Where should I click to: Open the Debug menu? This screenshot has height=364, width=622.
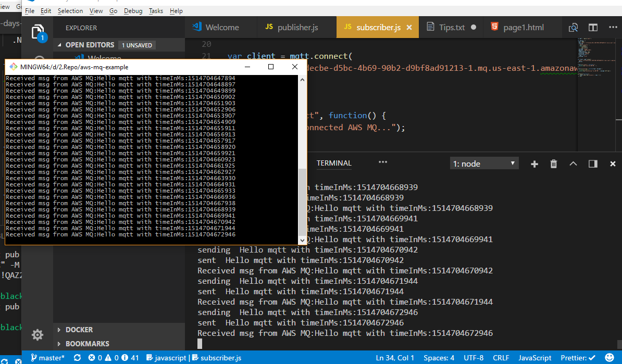coord(133,11)
